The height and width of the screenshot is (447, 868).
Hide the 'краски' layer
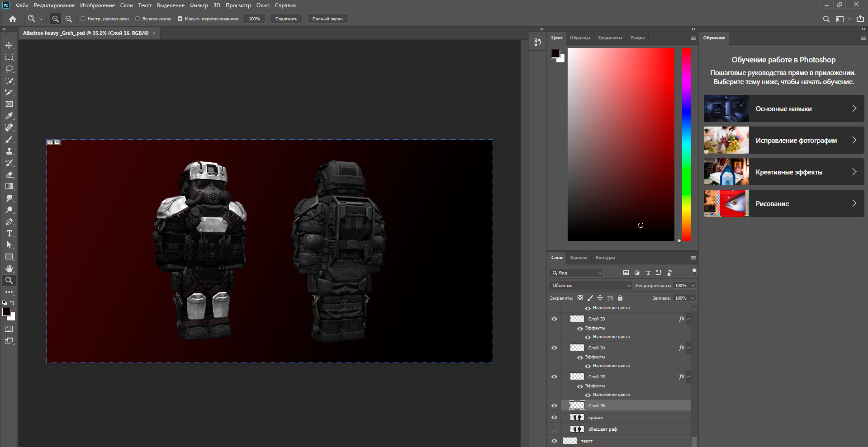554,418
